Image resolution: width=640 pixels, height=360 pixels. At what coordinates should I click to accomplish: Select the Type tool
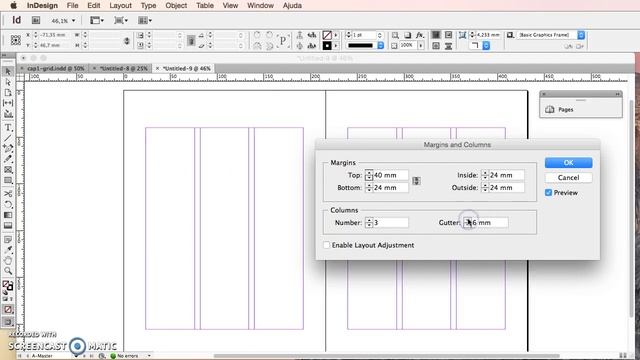[8, 128]
